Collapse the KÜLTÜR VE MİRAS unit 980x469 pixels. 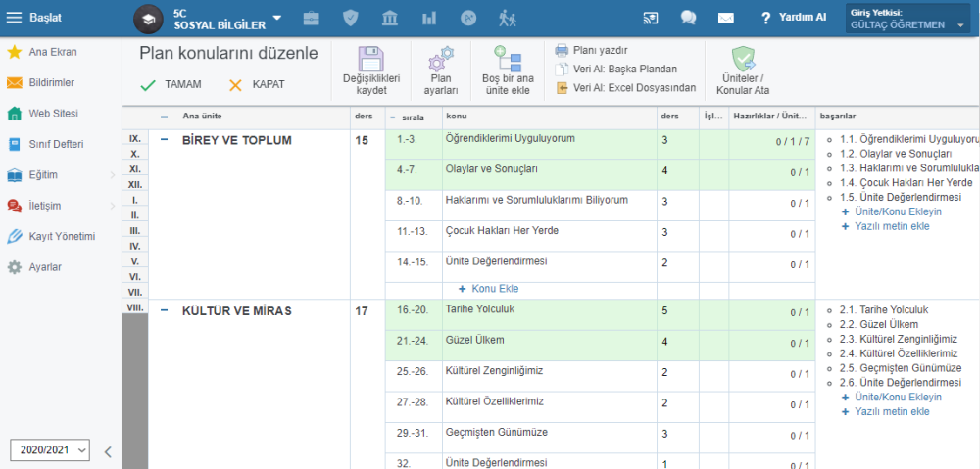pos(165,311)
